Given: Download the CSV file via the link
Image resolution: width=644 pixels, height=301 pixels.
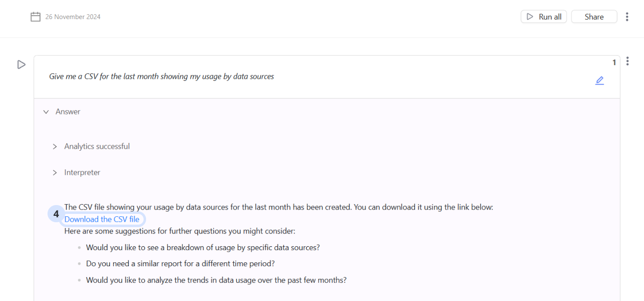Looking at the screenshot, I should pos(102,219).
